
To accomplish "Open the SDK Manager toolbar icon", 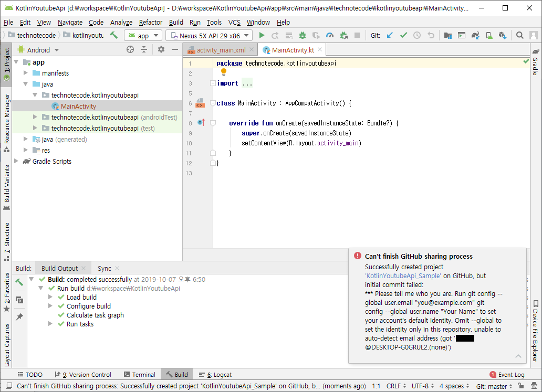I will [x=503, y=35].
